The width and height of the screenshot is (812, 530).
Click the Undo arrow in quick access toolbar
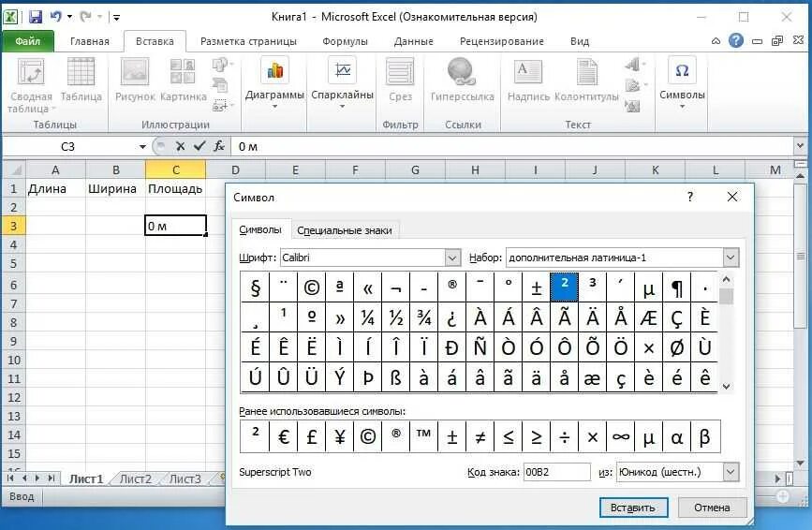tap(56, 17)
